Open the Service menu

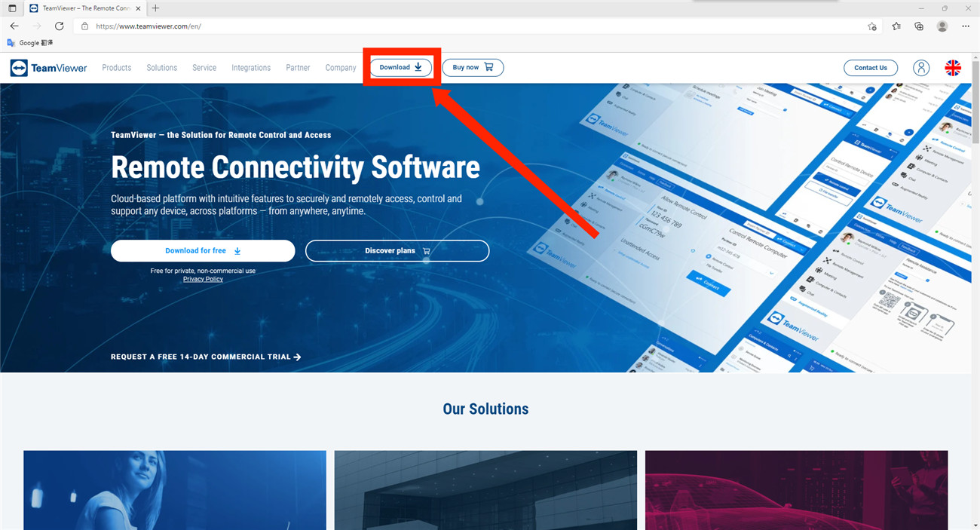[204, 68]
